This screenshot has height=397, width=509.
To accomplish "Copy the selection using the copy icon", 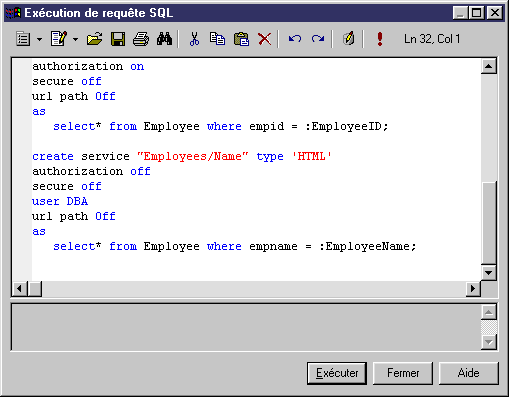I will [x=217, y=39].
